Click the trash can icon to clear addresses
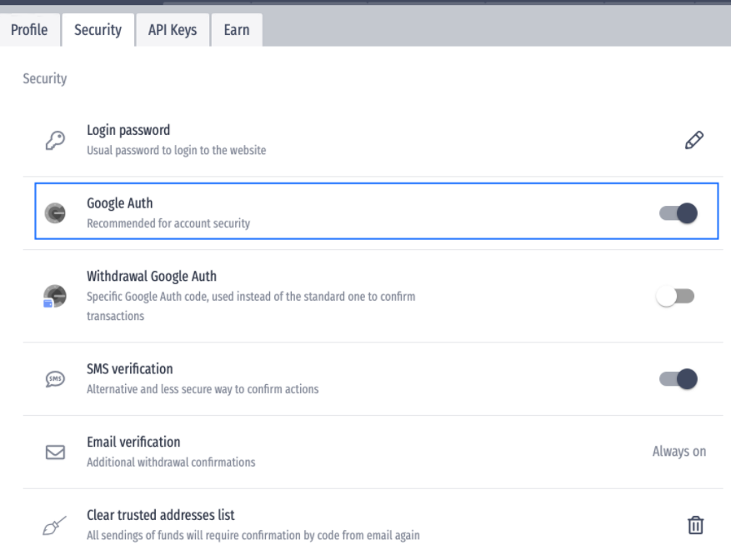 [695, 525]
